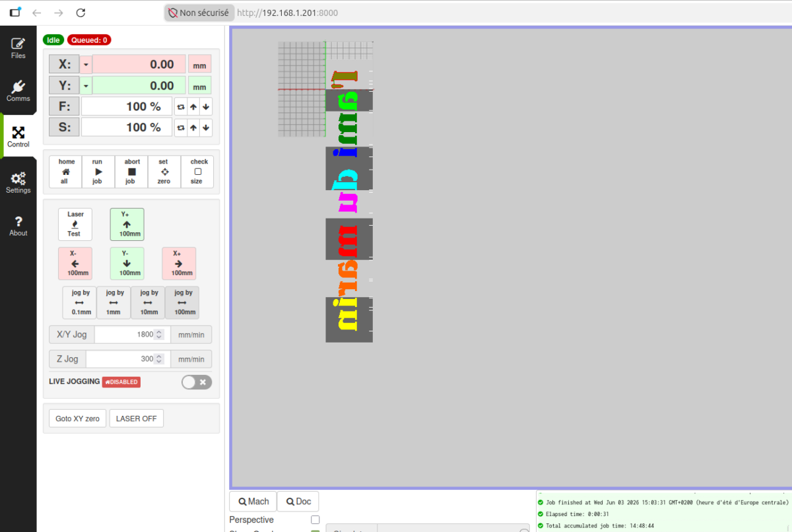The width and height of the screenshot is (792, 532).
Task: Set jog step to 1mm
Action: pyautogui.click(x=114, y=302)
